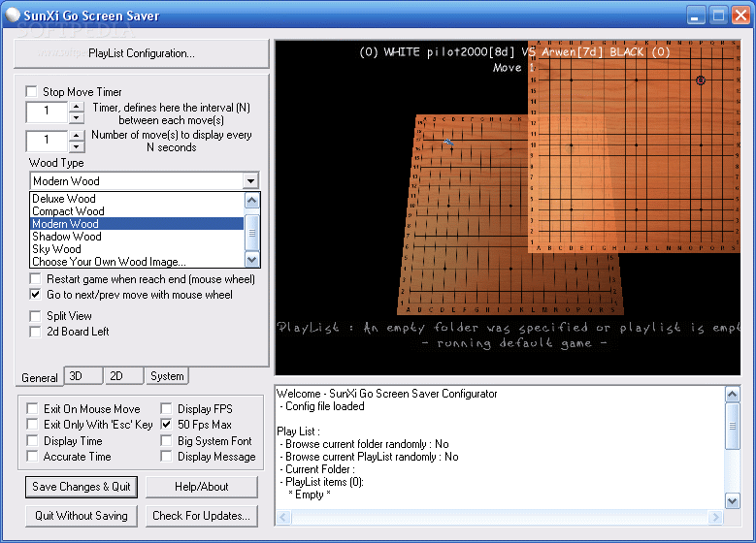Switch to the General tab
Viewport: 756px width, 543px height.
point(40,377)
